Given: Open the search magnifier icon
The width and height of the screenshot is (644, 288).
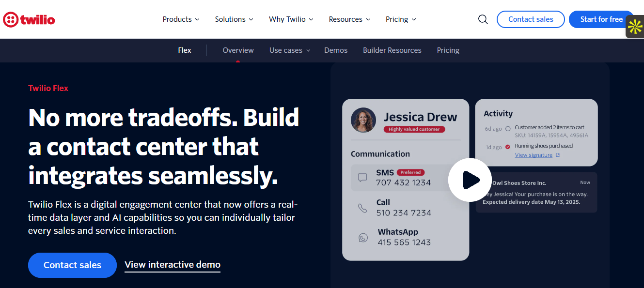Looking at the screenshot, I should 483,19.
